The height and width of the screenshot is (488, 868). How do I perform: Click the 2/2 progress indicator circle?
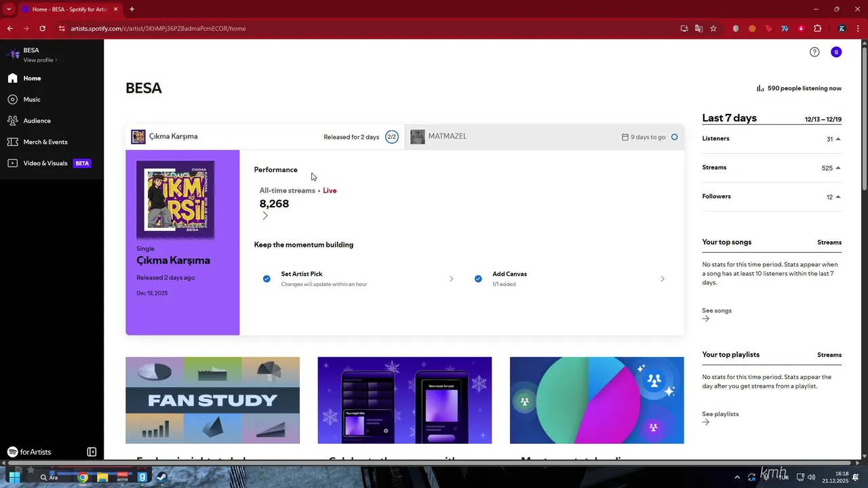[391, 137]
